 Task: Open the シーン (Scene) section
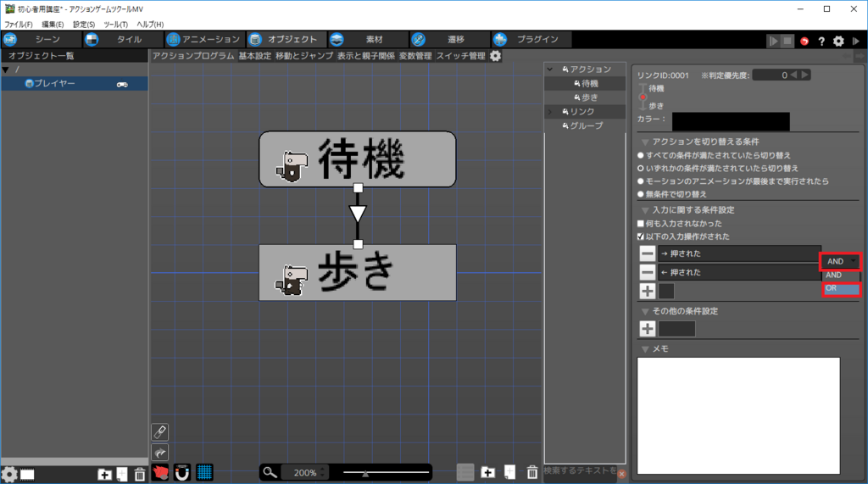point(41,39)
